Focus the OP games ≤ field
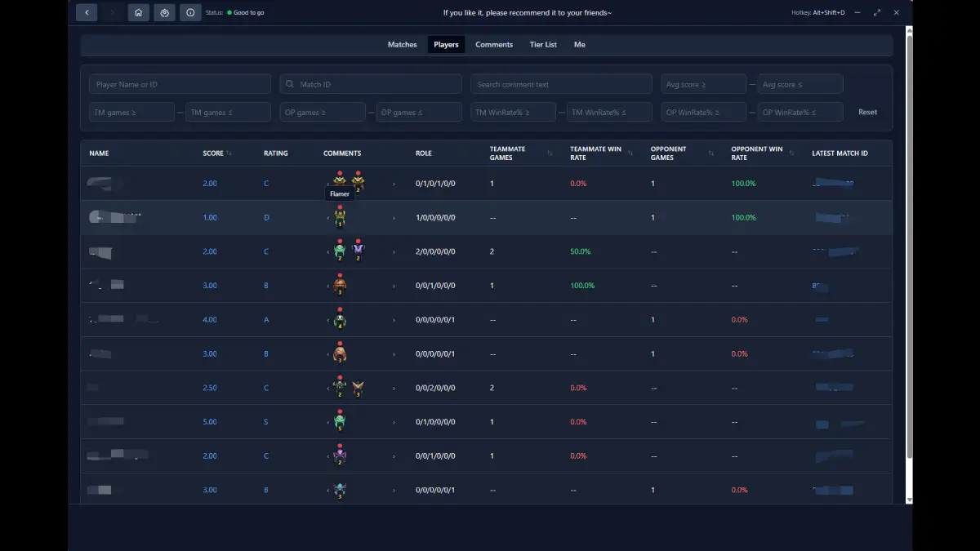This screenshot has width=980, height=551. tap(419, 112)
